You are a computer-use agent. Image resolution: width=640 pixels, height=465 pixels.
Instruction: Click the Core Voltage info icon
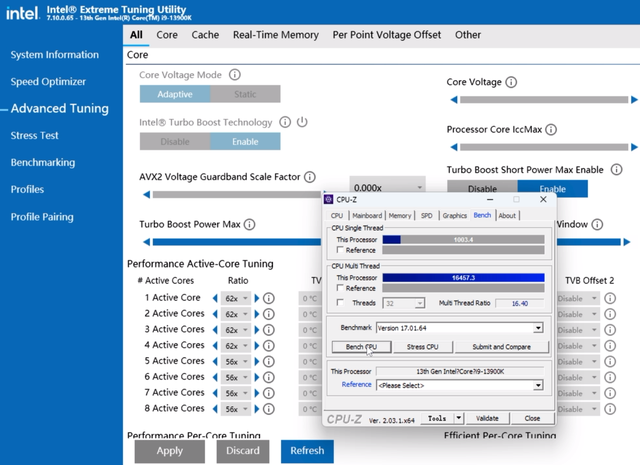[513, 82]
